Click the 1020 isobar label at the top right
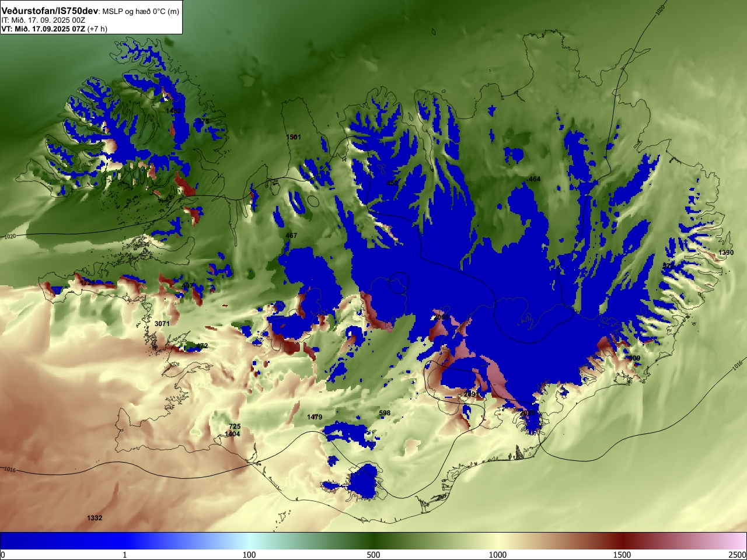 coord(660,10)
